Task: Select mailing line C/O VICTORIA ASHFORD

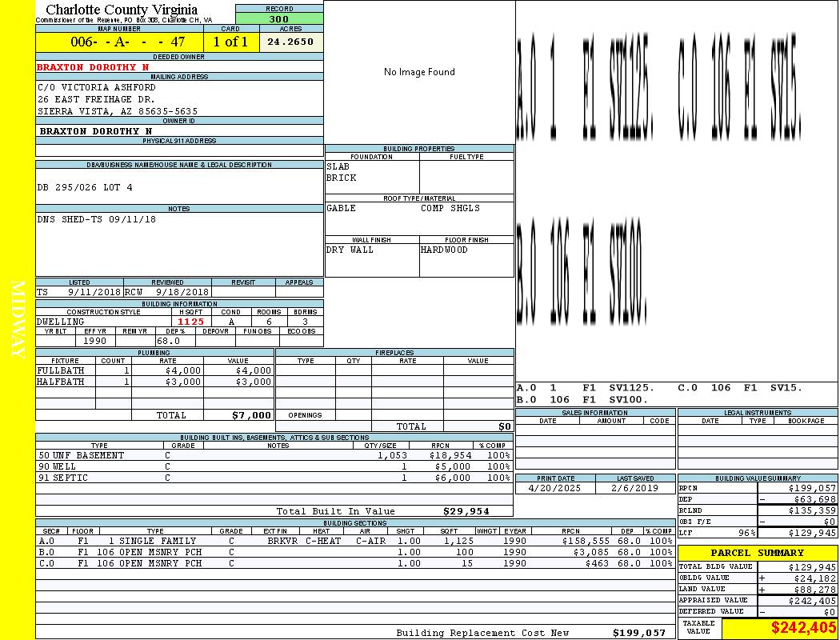Action: tap(97, 86)
